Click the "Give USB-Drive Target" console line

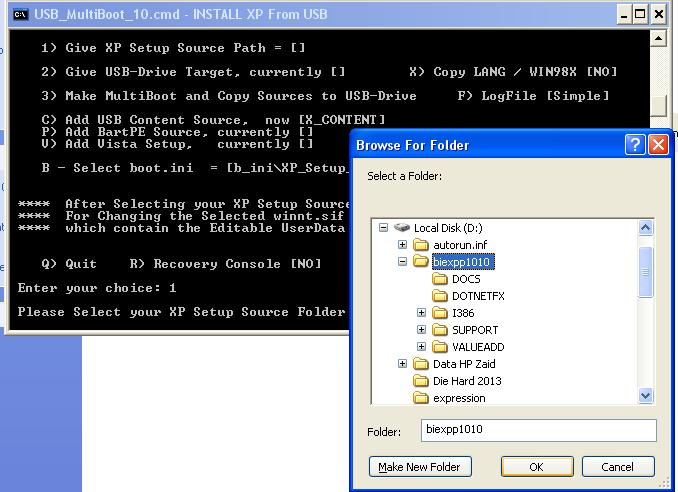(x=193, y=72)
